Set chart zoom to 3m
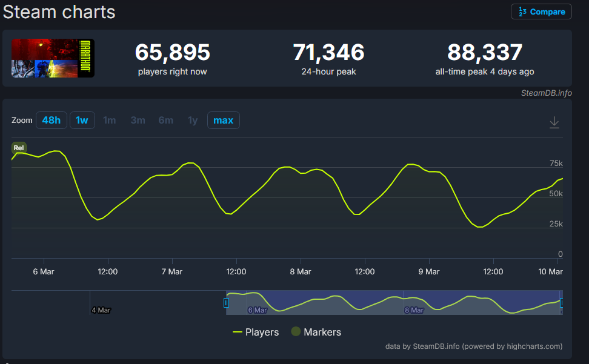Viewport: 589px width, 364px height. coord(138,120)
